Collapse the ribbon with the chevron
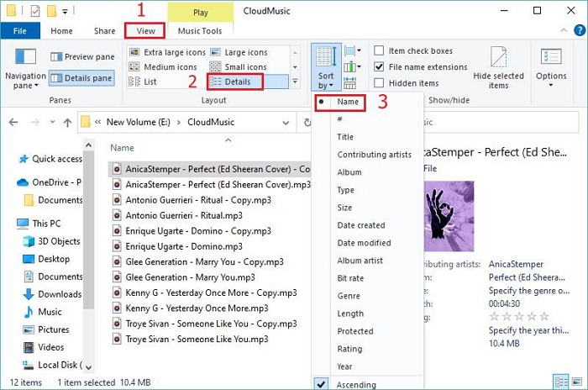Image resolution: width=588 pixels, height=390 pixels. tap(564, 30)
